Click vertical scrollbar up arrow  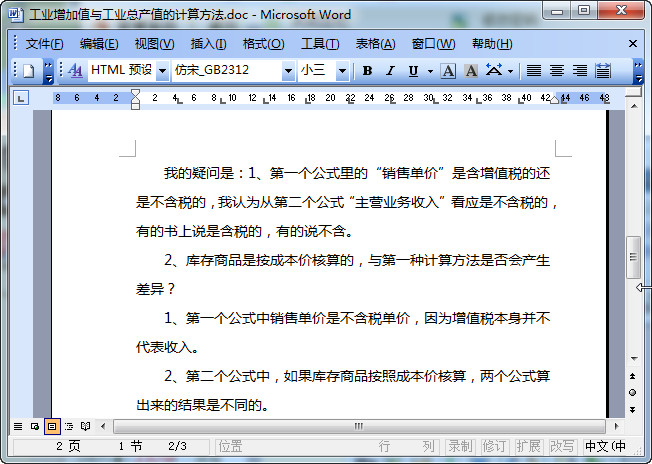(x=634, y=106)
